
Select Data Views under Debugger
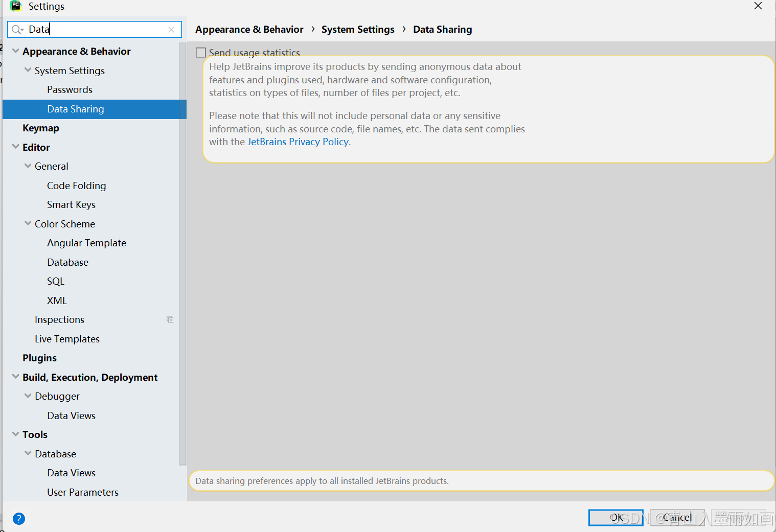pos(72,415)
